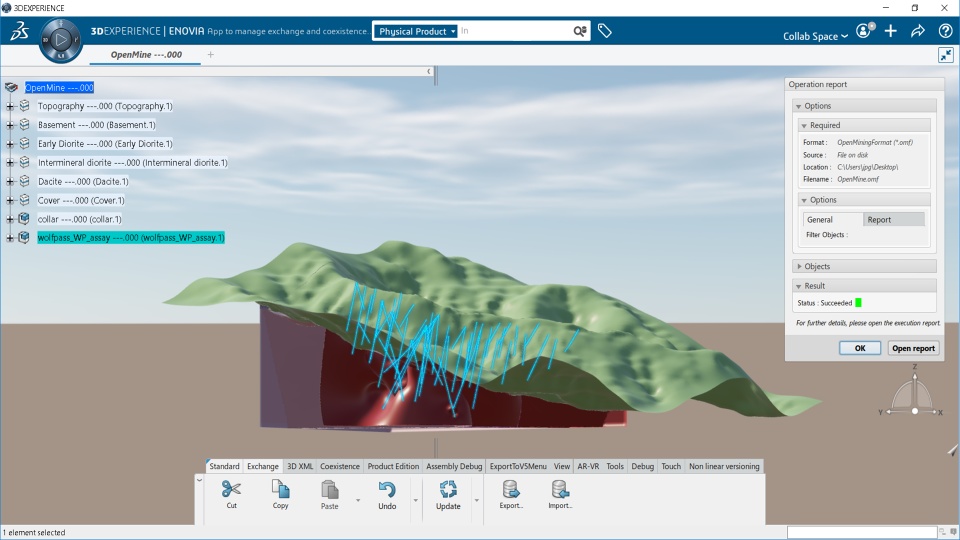Viewport: 960px width, 540px height.
Task: Click the collar node 3D icon
Action: point(24,219)
